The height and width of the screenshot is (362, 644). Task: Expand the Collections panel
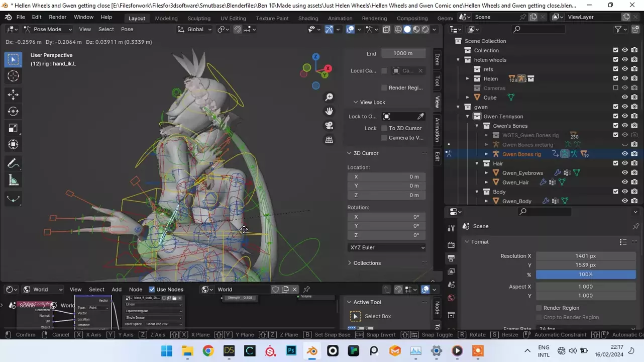pos(367,263)
